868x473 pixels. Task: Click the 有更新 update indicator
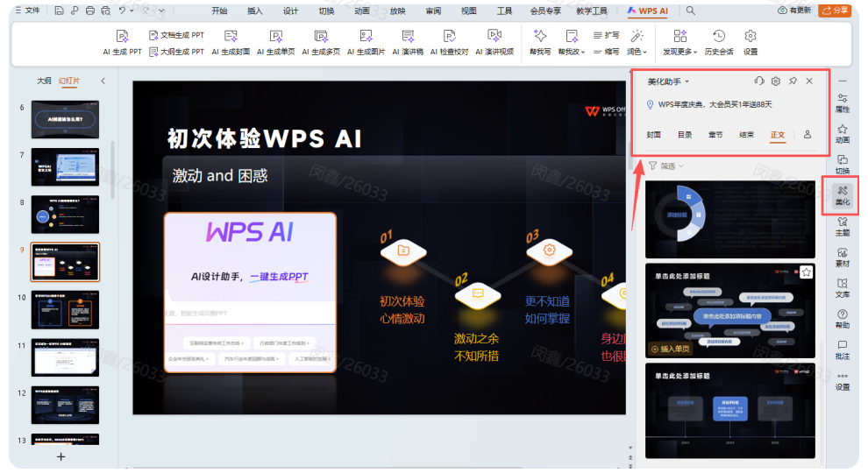[794, 10]
